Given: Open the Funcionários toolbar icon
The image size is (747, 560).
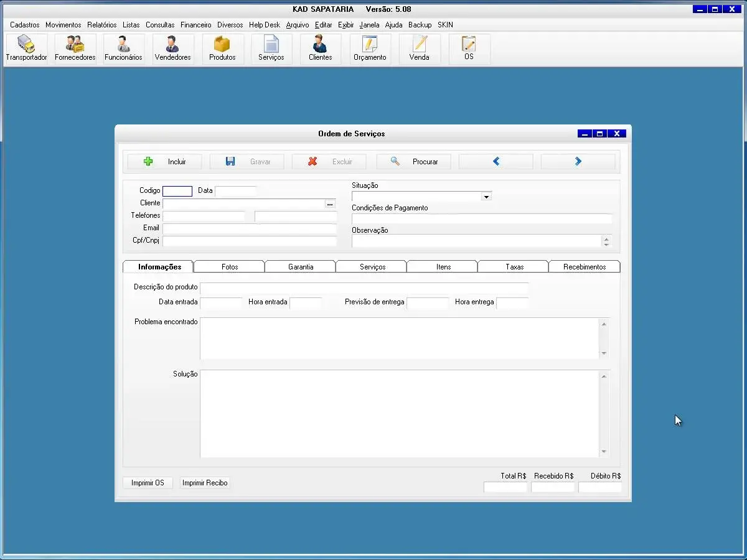Looking at the screenshot, I should (123, 49).
